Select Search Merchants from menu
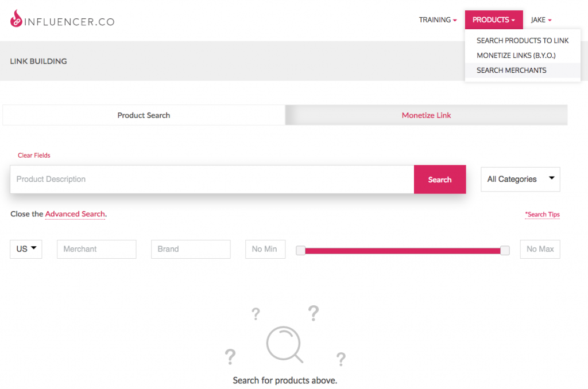The height and width of the screenshot is (389, 588). pos(523,71)
